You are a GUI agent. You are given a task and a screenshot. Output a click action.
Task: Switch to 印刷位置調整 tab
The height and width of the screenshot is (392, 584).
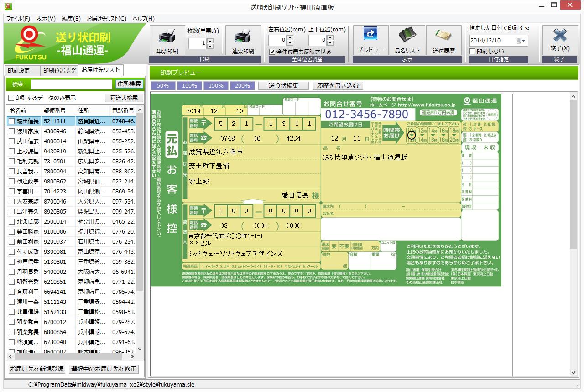(60, 71)
